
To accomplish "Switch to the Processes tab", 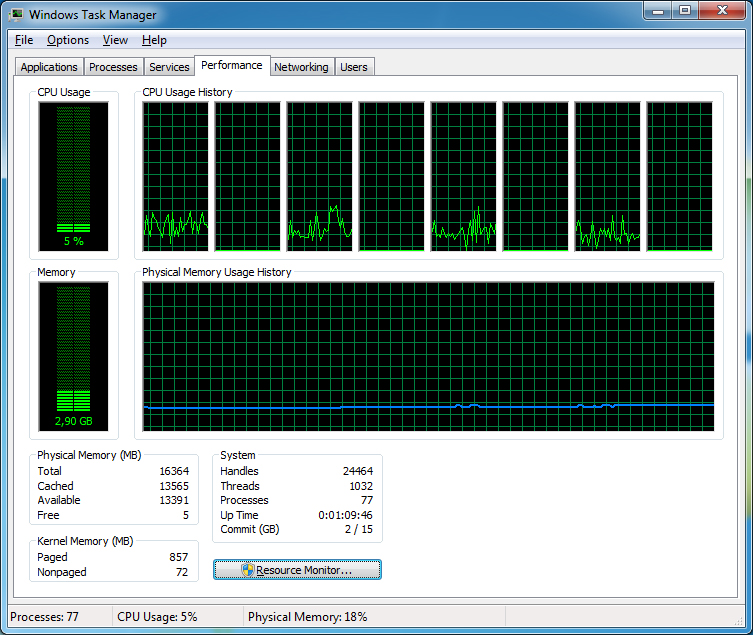I will click(x=113, y=67).
